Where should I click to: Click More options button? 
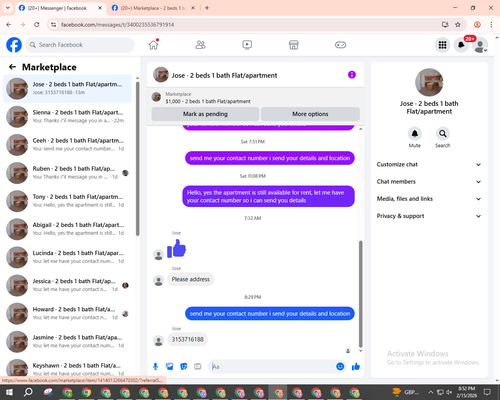tap(310, 114)
